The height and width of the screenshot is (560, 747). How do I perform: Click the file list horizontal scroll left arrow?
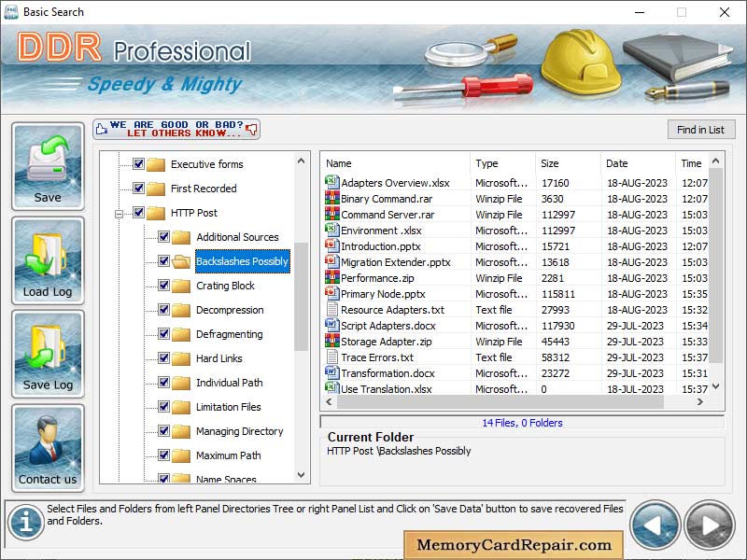[330, 402]
